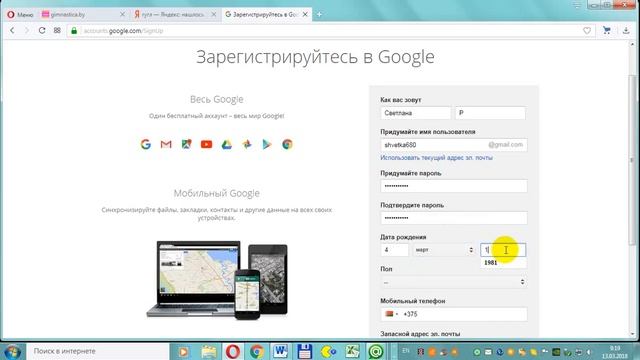The height and width of the screenshot is (360, 640).
Task: Click the username field shvetka680
Action: (453, 145)
